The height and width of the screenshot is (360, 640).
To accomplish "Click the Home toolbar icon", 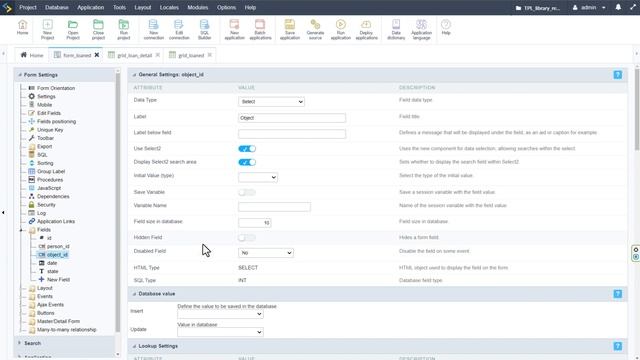I will pyautogui.click(x=22, y=28).
